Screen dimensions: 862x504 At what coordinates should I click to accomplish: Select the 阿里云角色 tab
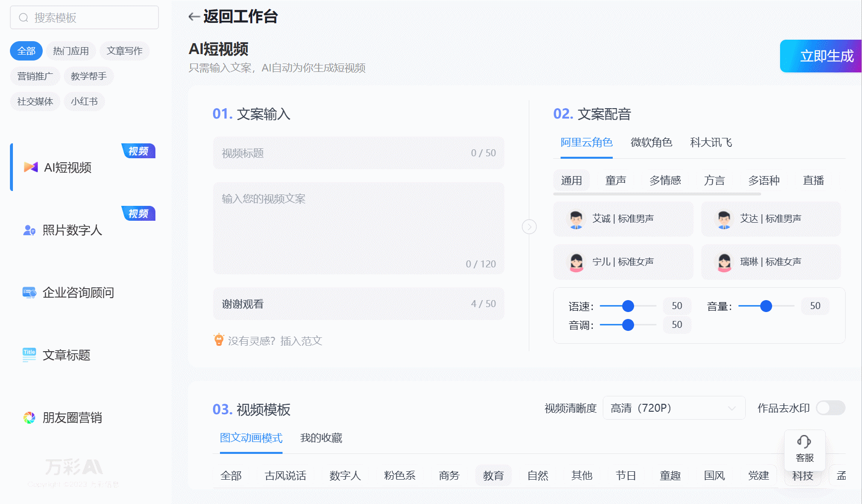[586, 142]
